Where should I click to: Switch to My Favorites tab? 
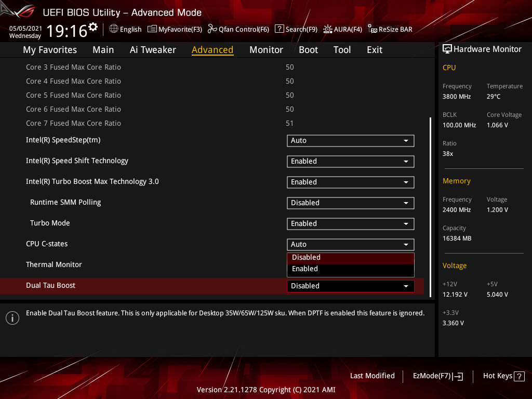coord(50,50)
